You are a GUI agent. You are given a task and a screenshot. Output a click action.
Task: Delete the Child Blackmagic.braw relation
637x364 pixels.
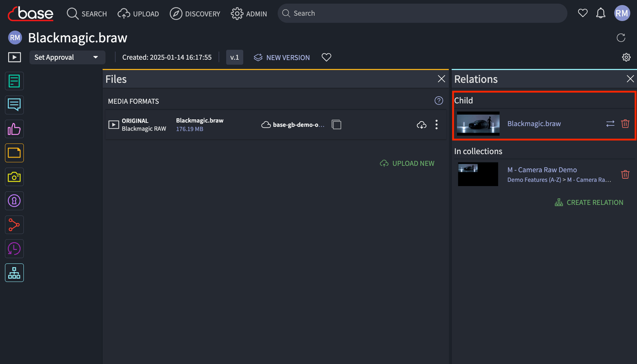625,124
